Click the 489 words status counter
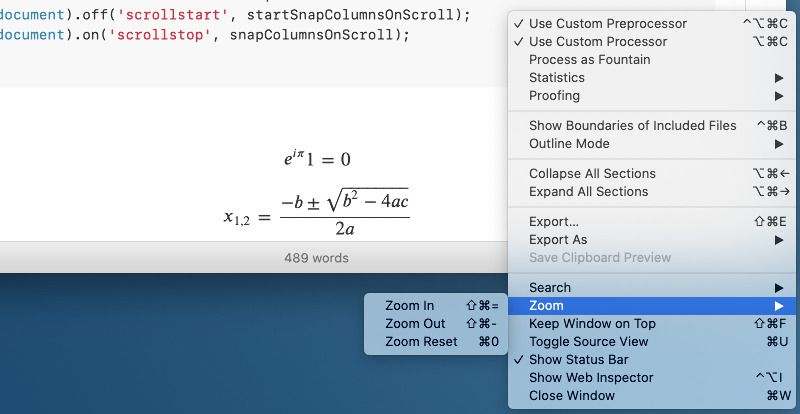Viewport: 800px width, 414px height. pos(316,258)
